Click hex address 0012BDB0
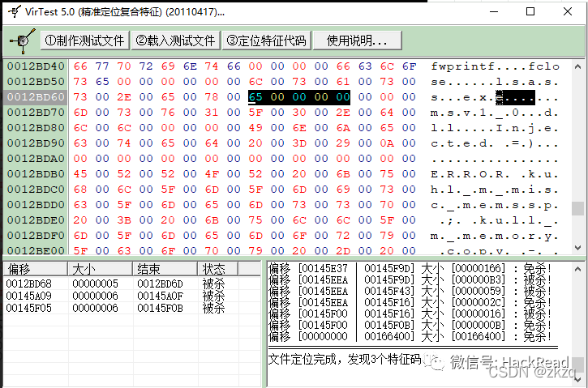This screenshot has height=388, width=588. (x=36, y=174)
